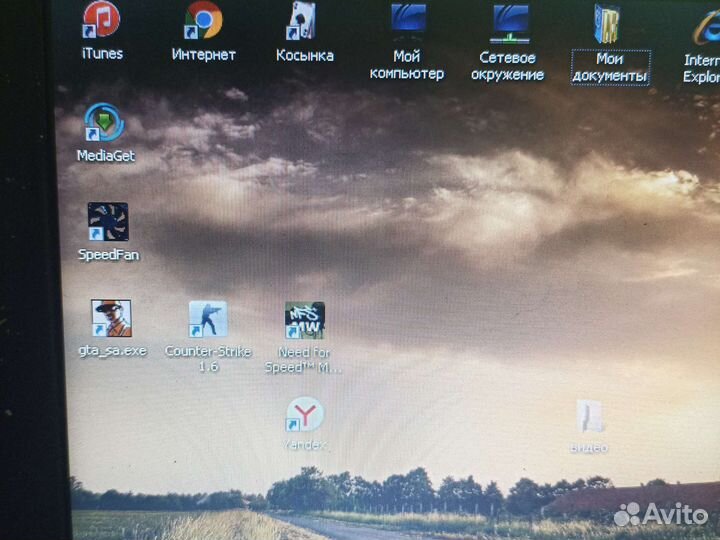Click the 'Мои документы' text label
The image size is (720, 540).
coord(609,68)
